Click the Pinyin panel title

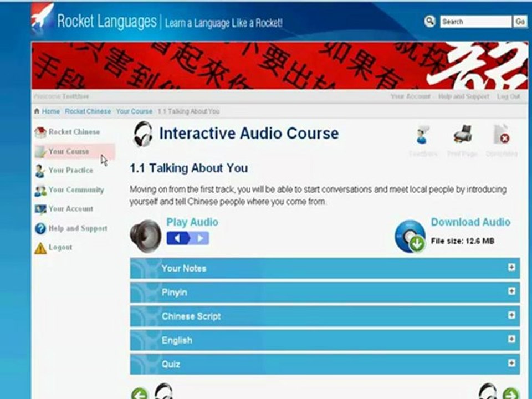[174, 293]
